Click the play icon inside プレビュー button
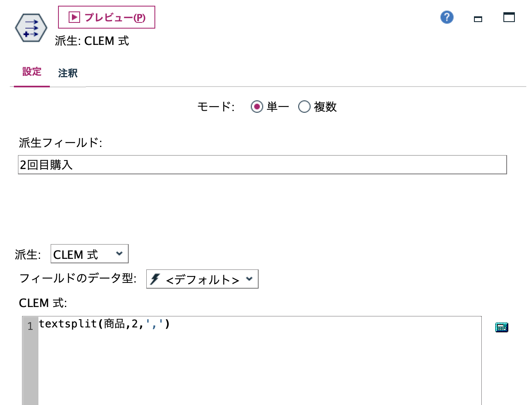 tap(74, 16)
